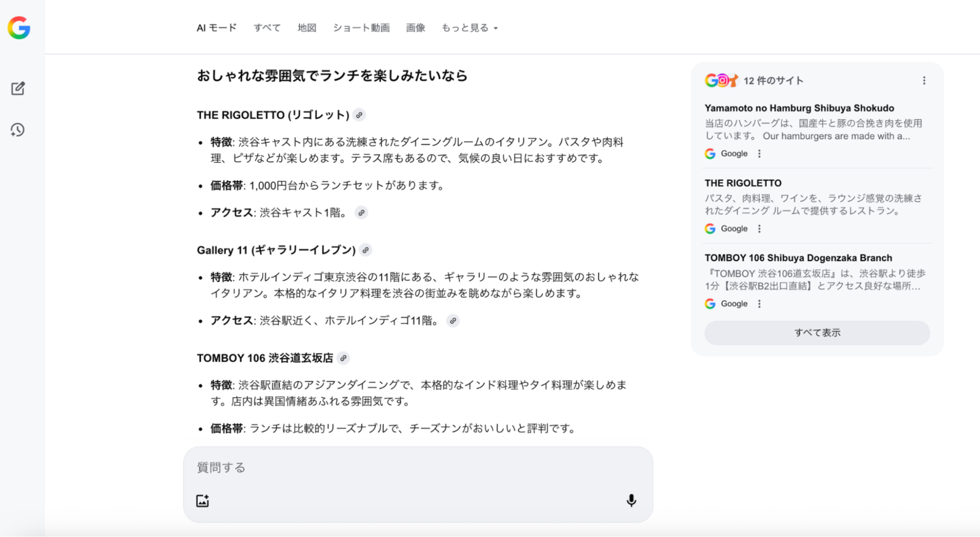Click the THE RIGOLETTO (リゴレット) heading text
980x537 pixels.
(x=273, y=115)
